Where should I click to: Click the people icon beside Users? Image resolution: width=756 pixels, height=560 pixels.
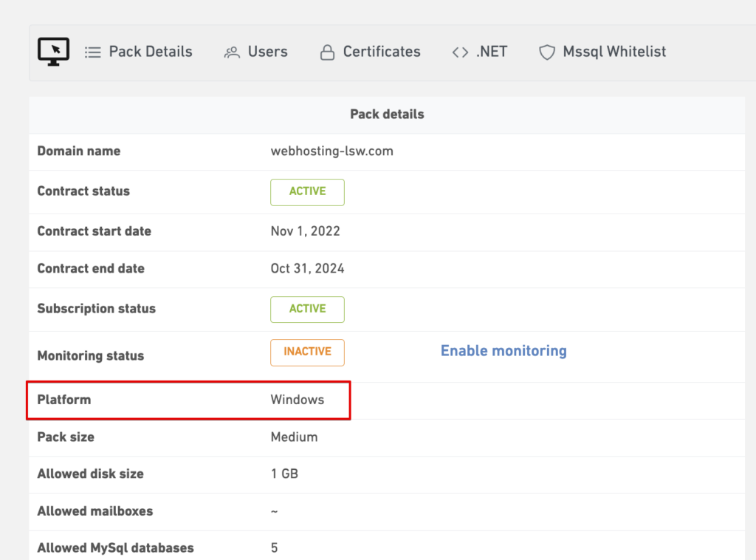pos(232,52)
